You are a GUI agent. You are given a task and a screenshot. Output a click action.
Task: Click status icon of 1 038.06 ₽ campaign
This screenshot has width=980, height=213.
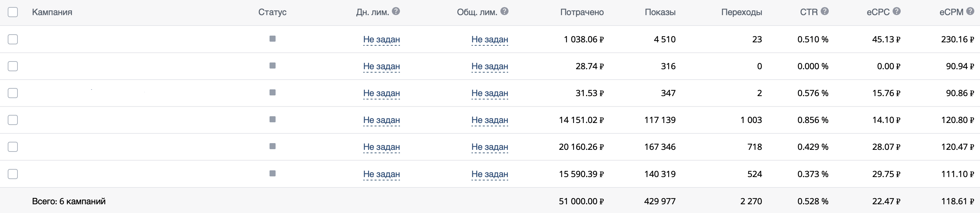273,39
